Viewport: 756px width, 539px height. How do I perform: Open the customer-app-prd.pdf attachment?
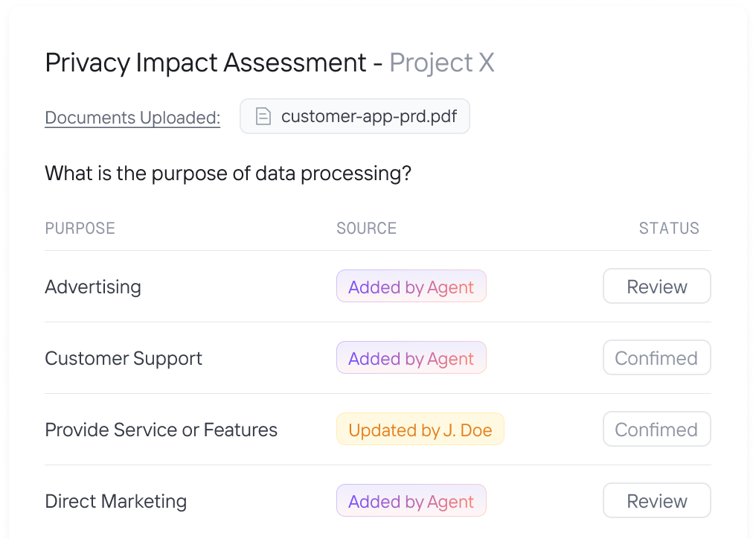pyautogui.click(x=368, y=117)
